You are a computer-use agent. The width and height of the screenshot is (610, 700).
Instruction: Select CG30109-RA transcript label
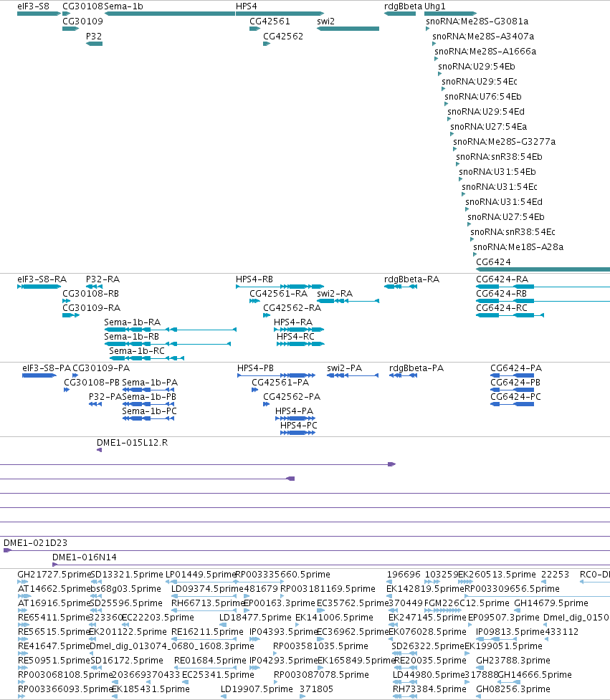point(92,308)
